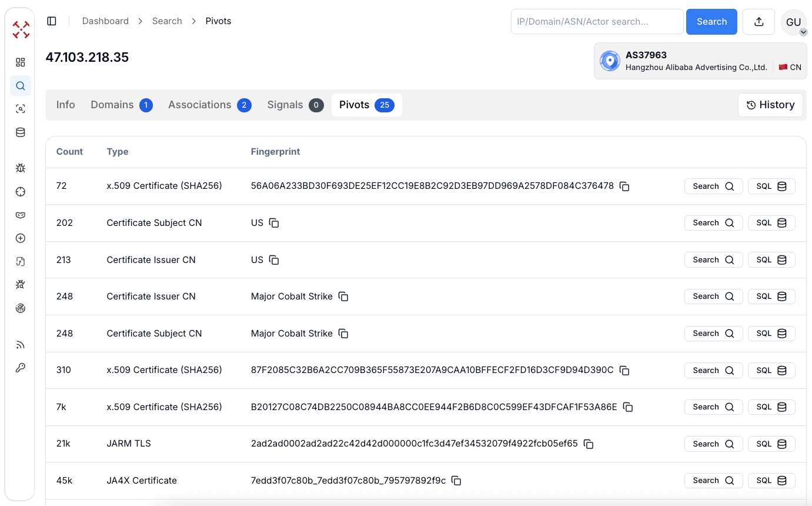The height and width of the screenshot is (506, 812).
Task: Open the database icon in sidebar
Action: pos(21,132)
